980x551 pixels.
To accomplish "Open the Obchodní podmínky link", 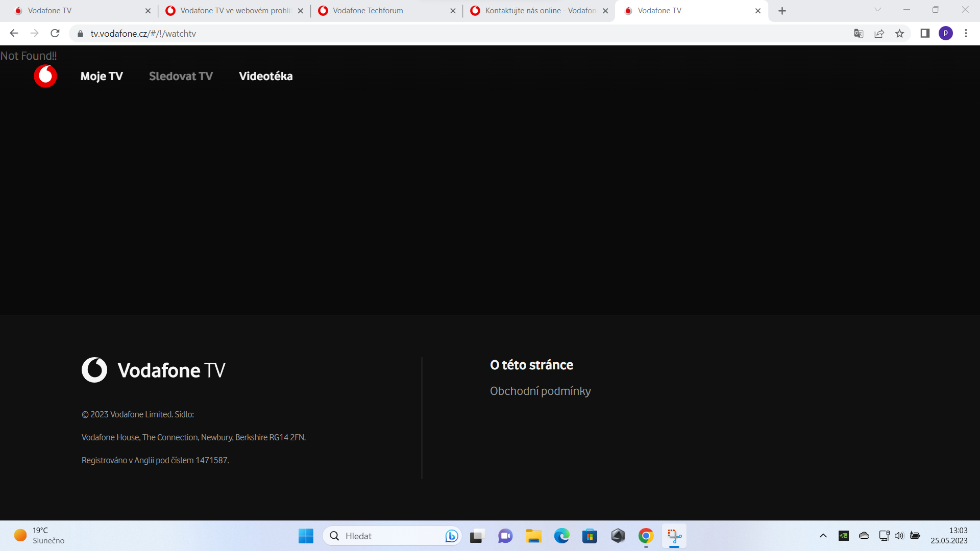I will 540,391.
